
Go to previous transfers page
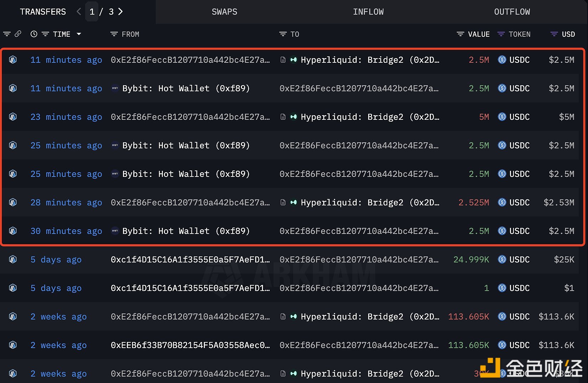coord(79,12)
